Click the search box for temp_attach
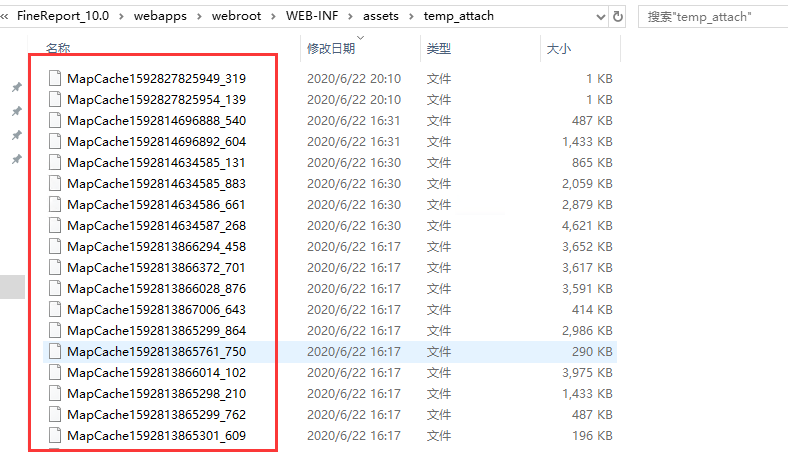Viewport: 788px width, 466px height. (x=713, y=17)
